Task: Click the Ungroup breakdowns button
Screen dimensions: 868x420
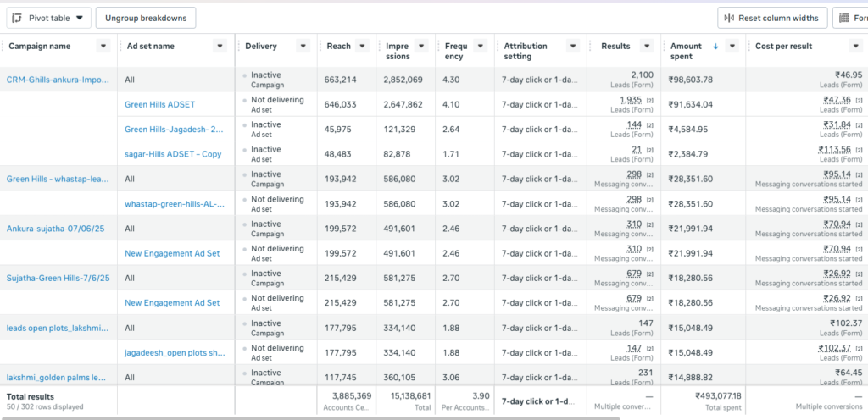Action: point(146,17)
